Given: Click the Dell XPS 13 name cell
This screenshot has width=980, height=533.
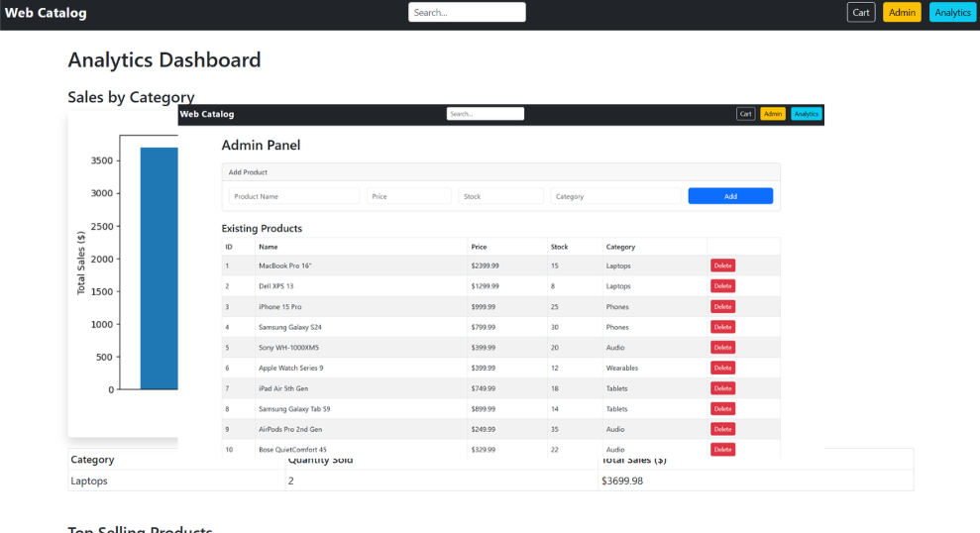Looking at the screenshot, I should point(361,286).
